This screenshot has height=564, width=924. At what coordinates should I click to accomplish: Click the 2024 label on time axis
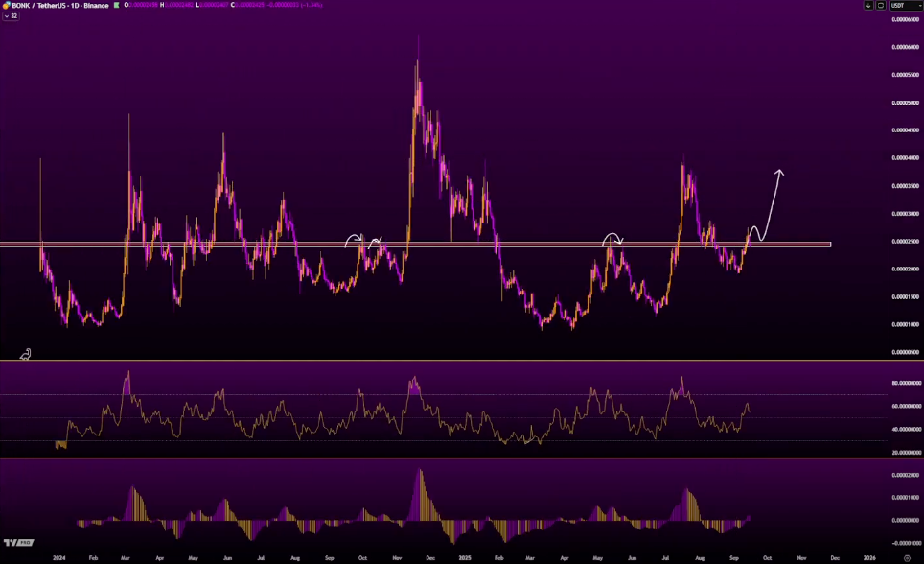pos(58,556)
